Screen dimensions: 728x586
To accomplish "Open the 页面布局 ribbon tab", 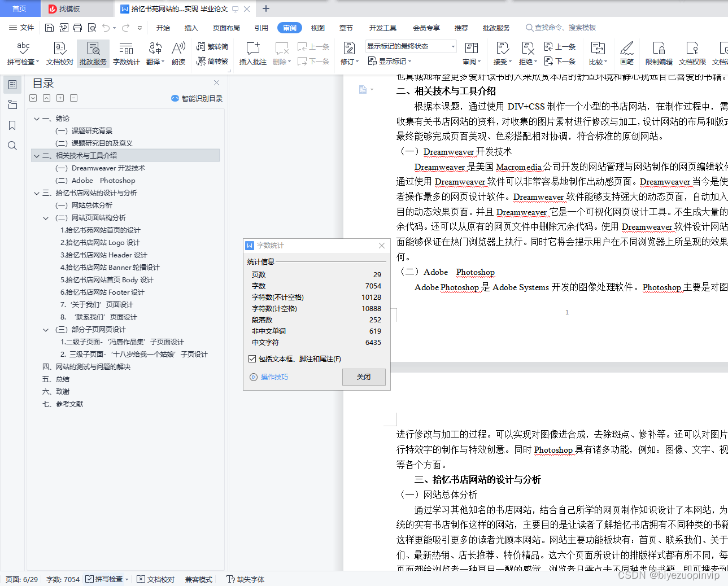I will click(x=226, y=28).
